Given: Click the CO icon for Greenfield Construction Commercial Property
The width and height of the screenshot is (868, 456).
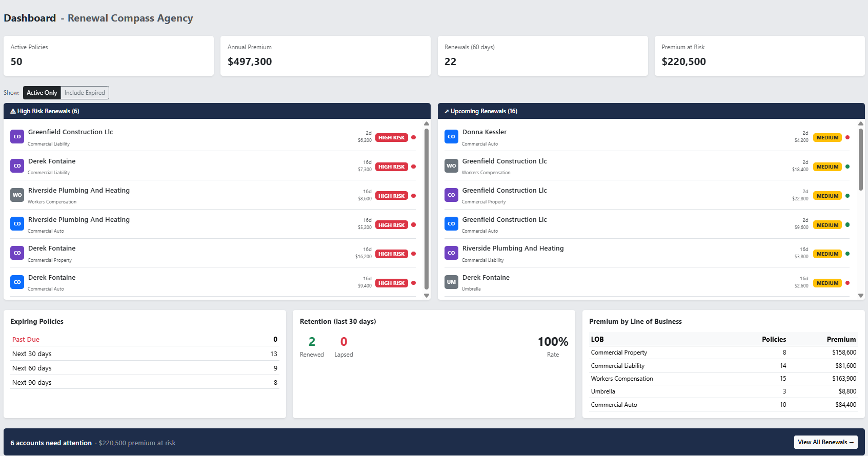Looking at the screenshot, I should [451, 195].
